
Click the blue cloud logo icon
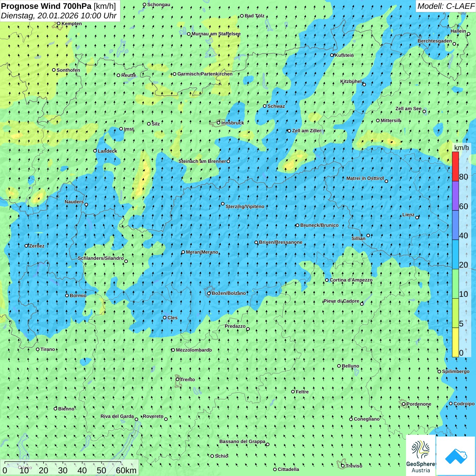coord(456,456)
